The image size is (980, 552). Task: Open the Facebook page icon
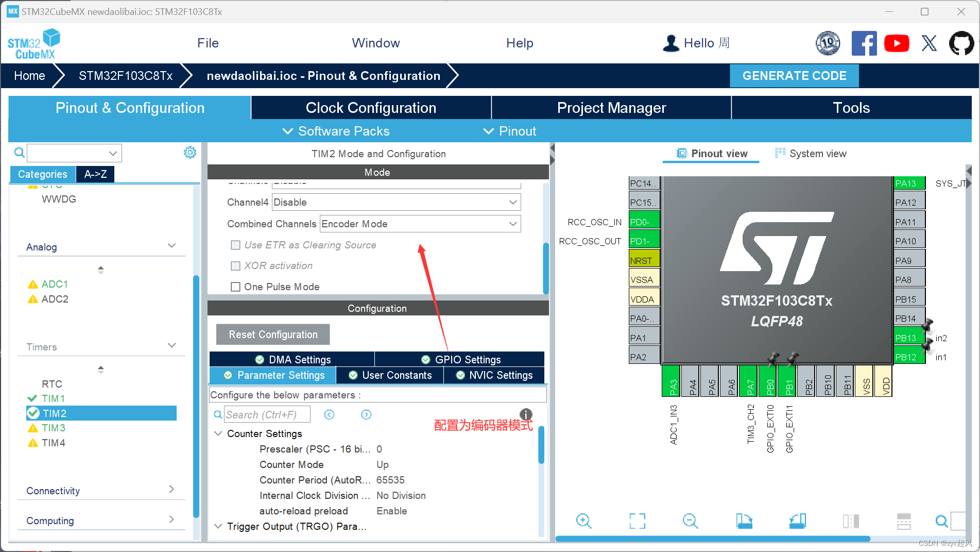[x=864, y=43]
